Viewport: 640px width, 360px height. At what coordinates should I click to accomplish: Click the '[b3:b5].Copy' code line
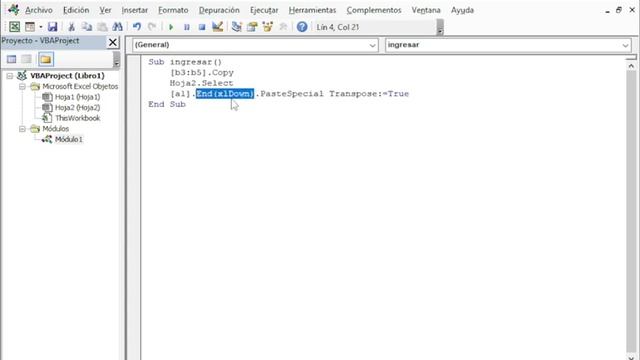[202, 73]
